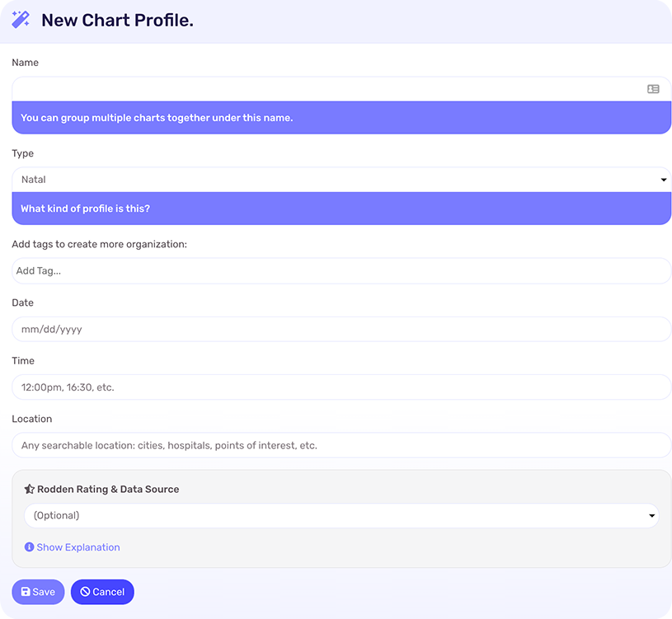Click the Location search field
This screenshot has height=619, width=672.
341,445
